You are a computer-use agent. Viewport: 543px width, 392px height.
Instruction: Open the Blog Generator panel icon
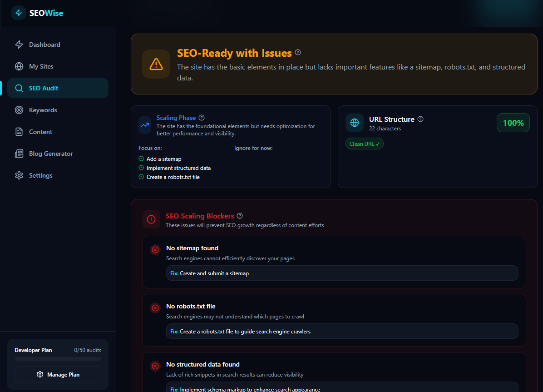(x=19, y=154)
